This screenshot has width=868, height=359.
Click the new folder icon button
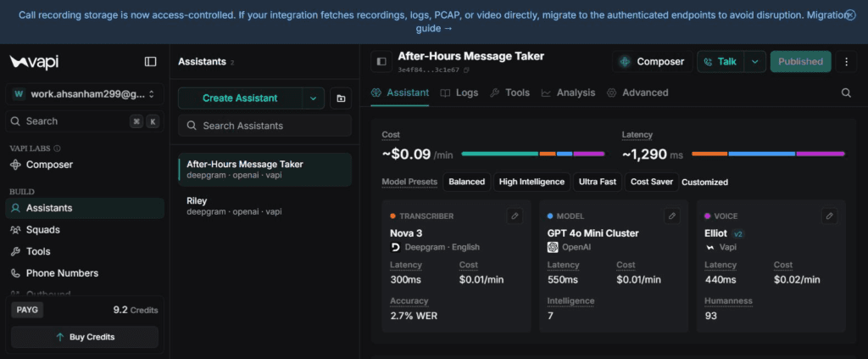point(341,98)
